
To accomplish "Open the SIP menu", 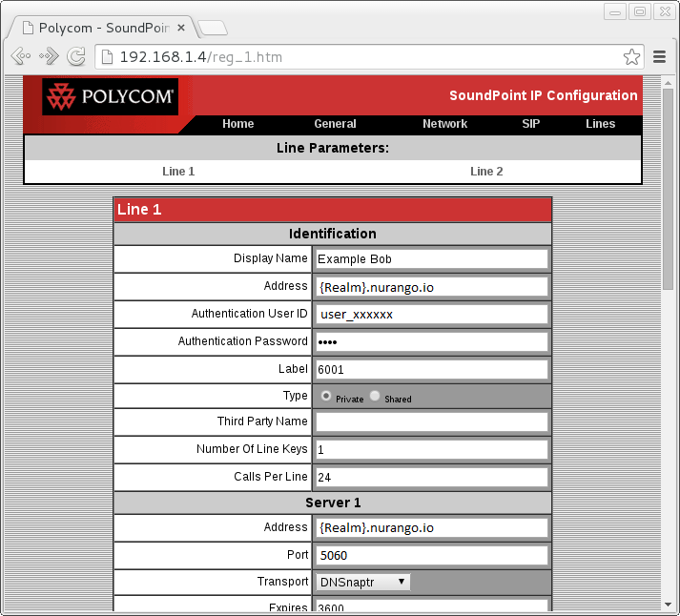I will pos(531,124).
